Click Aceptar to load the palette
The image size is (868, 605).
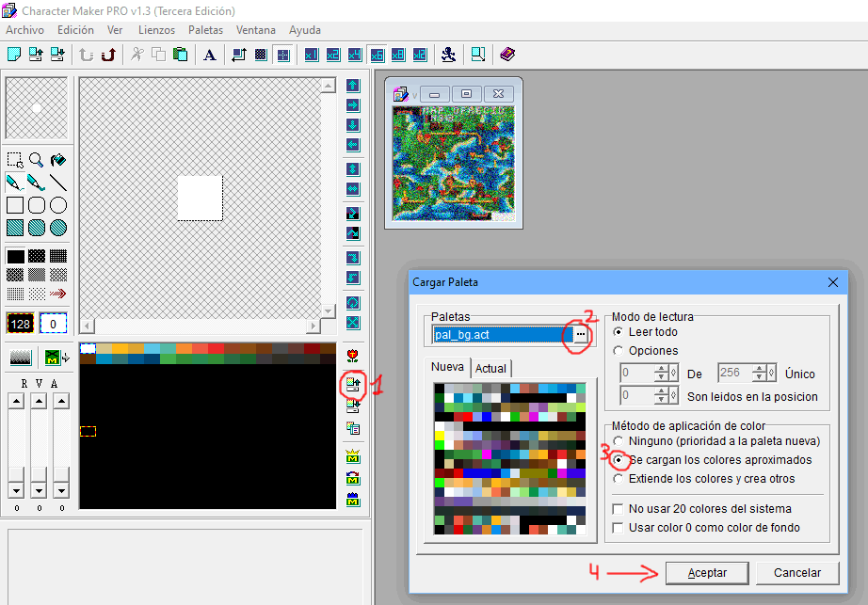tap(707, 572)
